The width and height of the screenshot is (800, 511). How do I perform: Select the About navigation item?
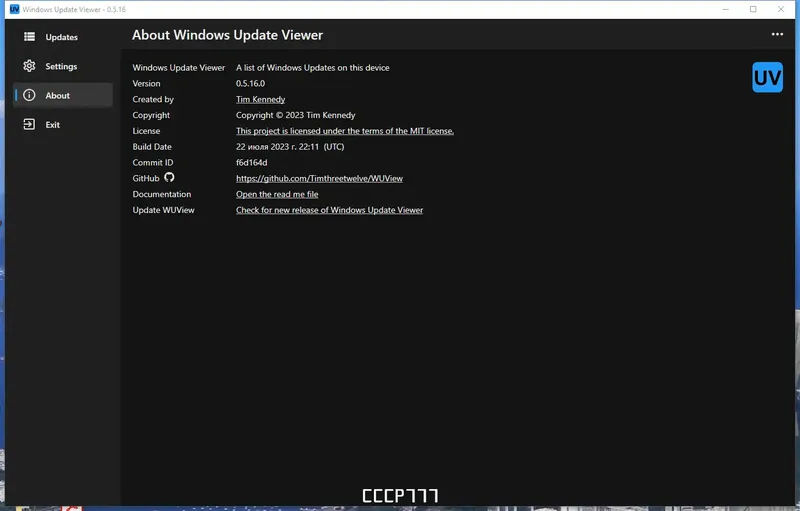pos(62,95)
